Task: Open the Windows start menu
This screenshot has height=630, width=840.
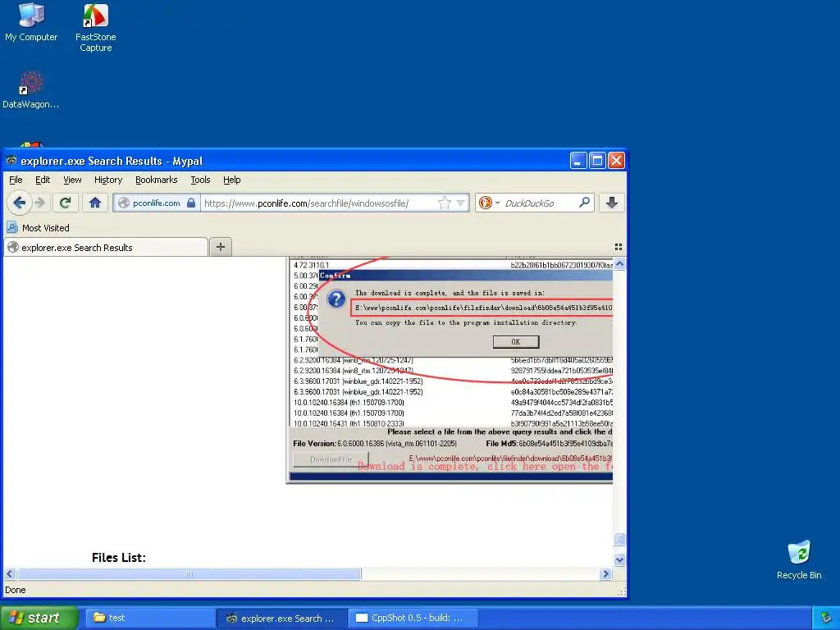Action: pyautogui.click(x=39, y=618)
